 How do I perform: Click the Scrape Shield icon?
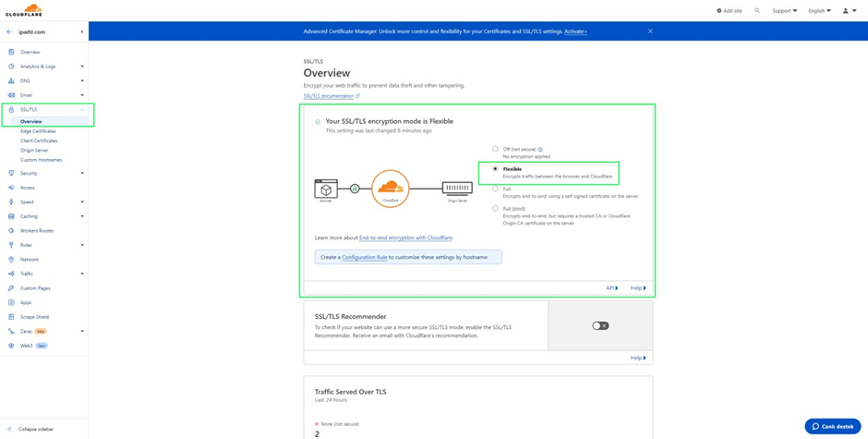(11, 317)
